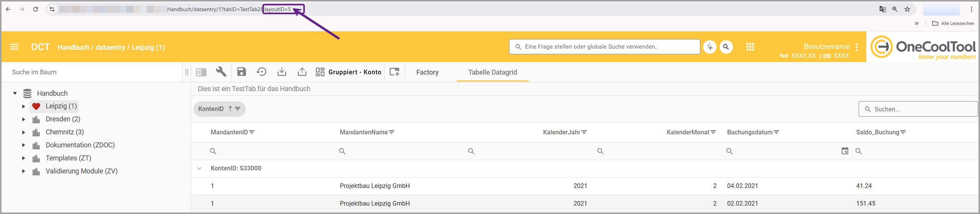Open the MandantenName column filter

click(392, 132)
